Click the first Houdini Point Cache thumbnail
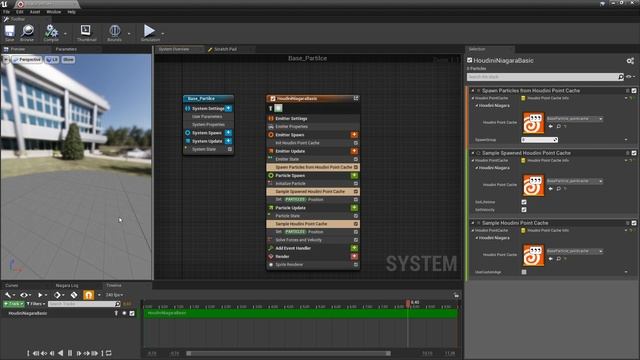 click(x=533, y=122)
